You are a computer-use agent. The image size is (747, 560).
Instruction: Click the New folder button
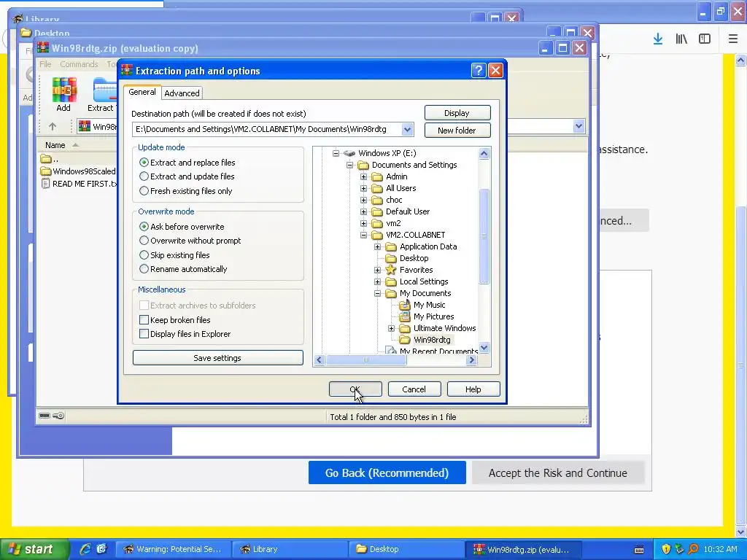tap(457, 131)
